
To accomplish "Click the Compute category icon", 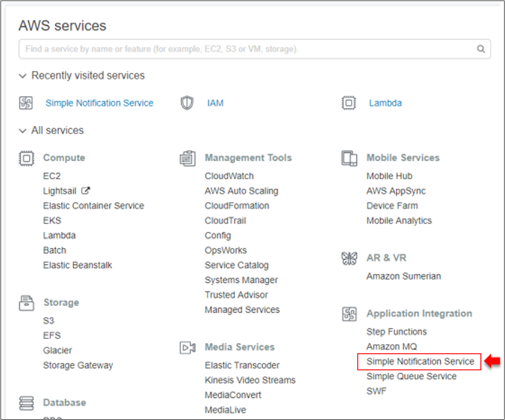I will (x=26, y=158).
